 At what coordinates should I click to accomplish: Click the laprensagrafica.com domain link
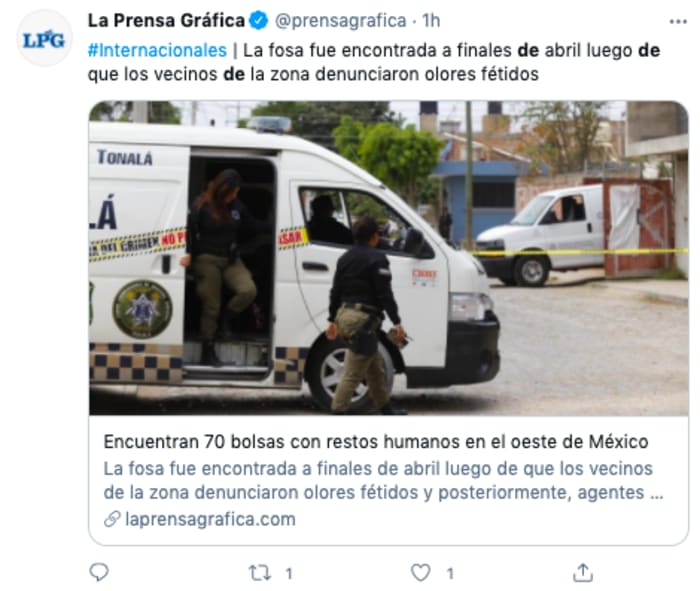pyautogui.click(x=210, y=519)
